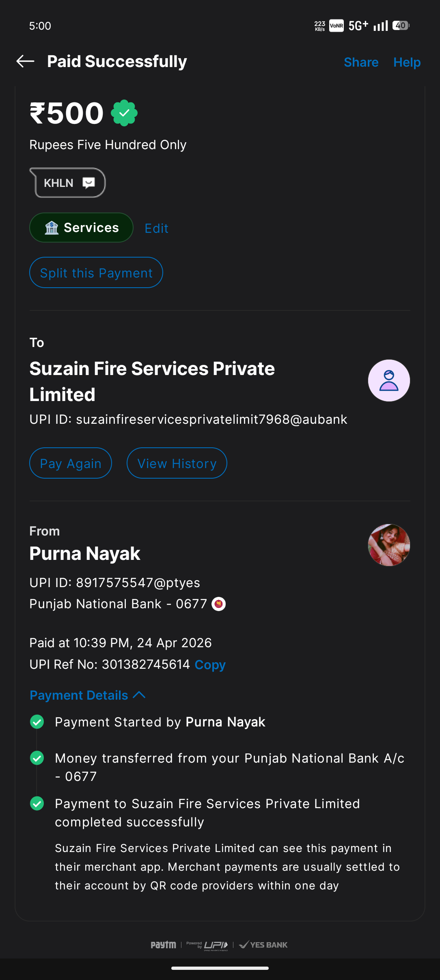Tap the Payment completed green check
Viewport: 440px width, 980px height.
37,804
